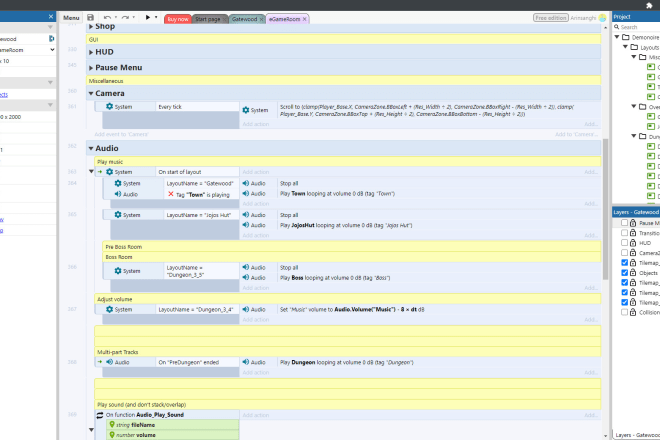The image size is (660, 440).
Task: Click the magnifier icon in Project search
Action: pyautogui.click(x=617, y=27)
